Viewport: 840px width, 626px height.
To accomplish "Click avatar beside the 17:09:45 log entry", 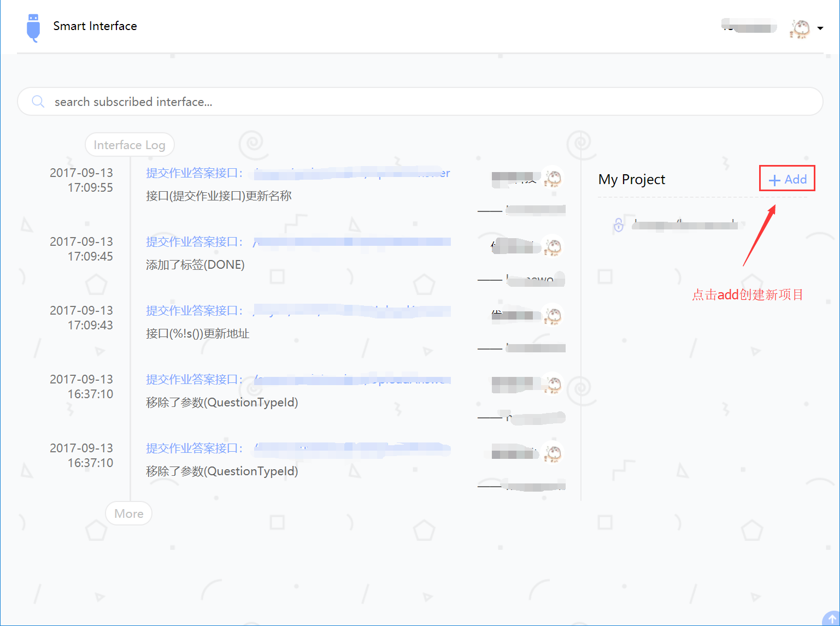I will point(553,246).
